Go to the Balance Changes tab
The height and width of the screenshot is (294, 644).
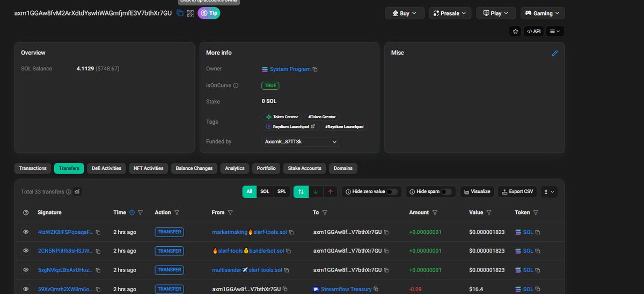click(194, 168)
